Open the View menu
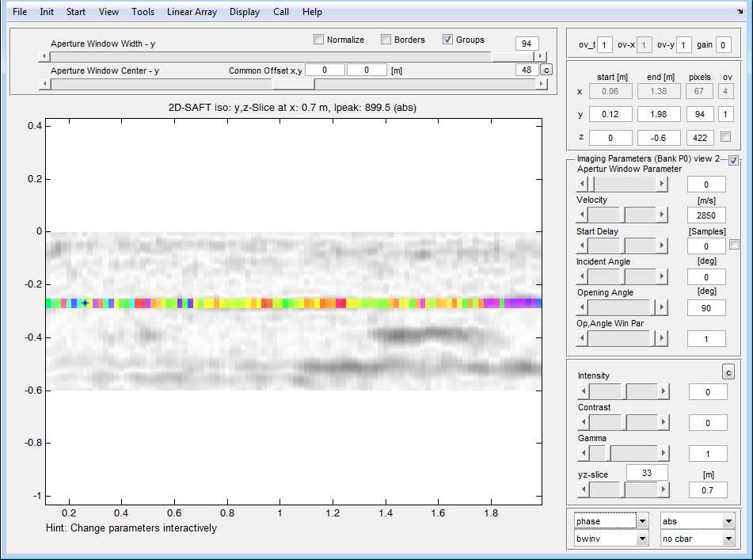This screenshot has height=560, width=753. [x=108, y=12]
